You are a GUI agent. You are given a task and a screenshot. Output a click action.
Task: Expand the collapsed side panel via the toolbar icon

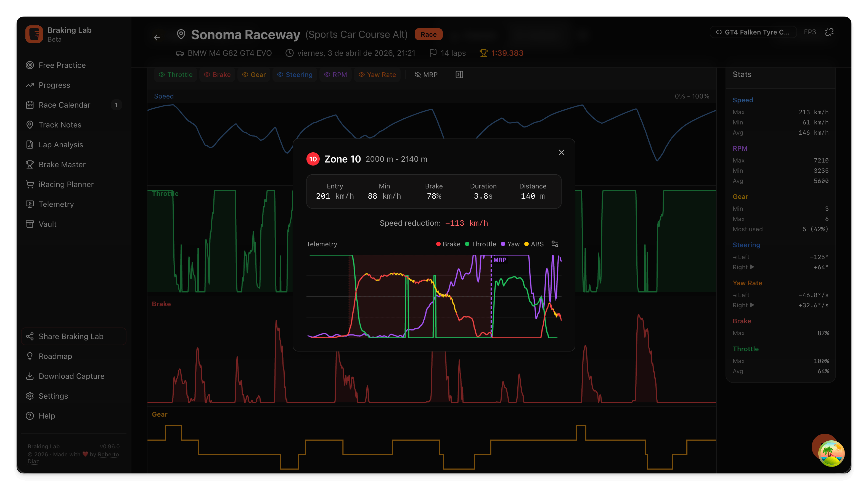(459, 74)
